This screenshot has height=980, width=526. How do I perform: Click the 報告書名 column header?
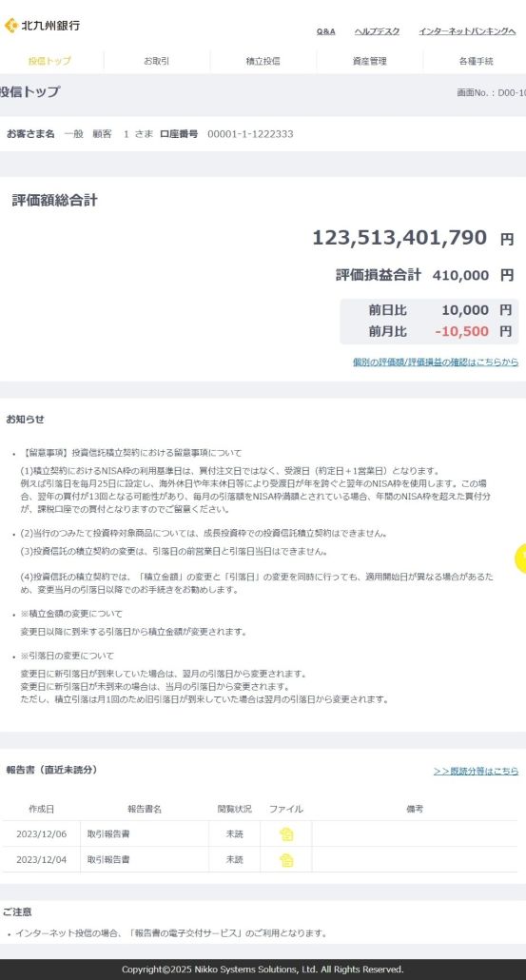coord(145,809)
